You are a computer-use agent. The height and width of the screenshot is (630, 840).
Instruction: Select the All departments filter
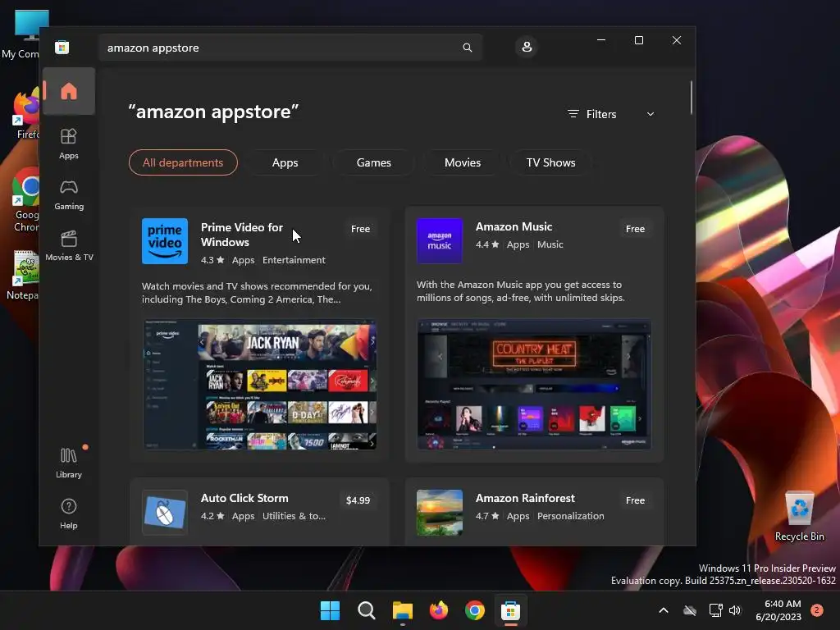coord(183,162)
